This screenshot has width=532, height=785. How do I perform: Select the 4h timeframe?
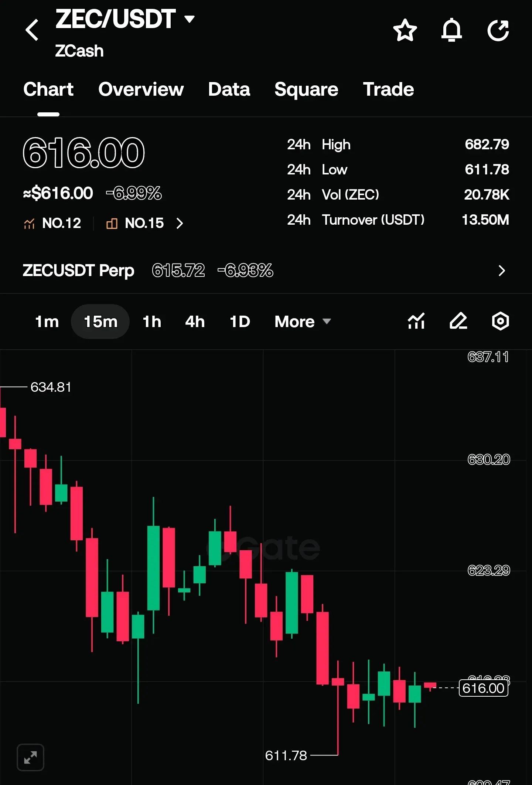coord(195,322)
